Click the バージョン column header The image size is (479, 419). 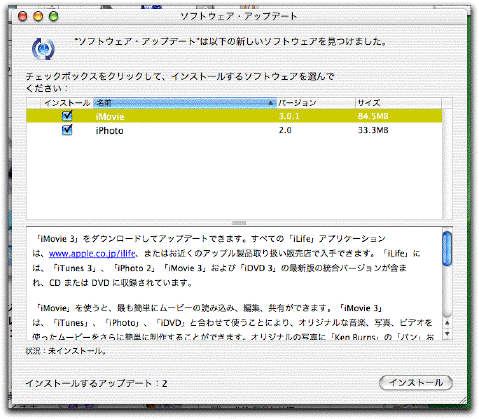tap(316, 103)
